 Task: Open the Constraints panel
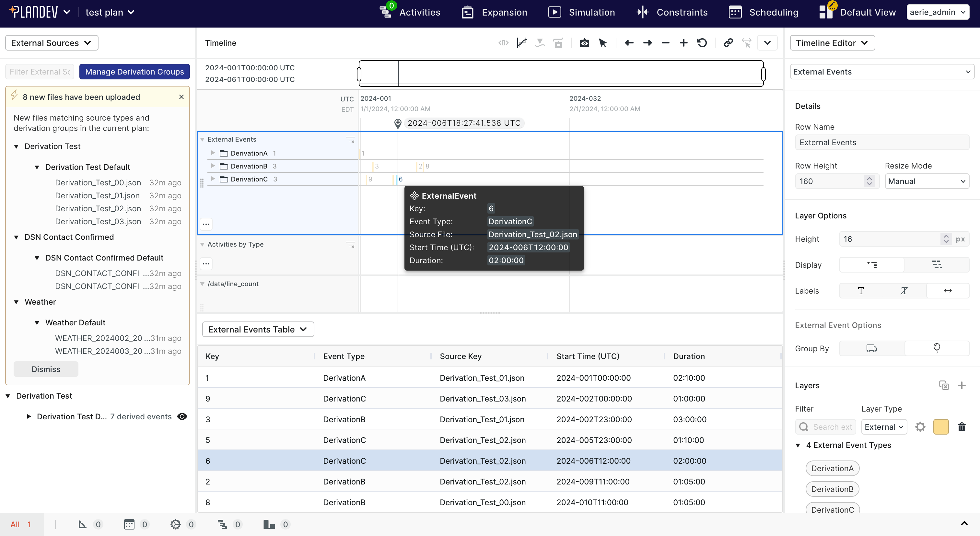671,12
